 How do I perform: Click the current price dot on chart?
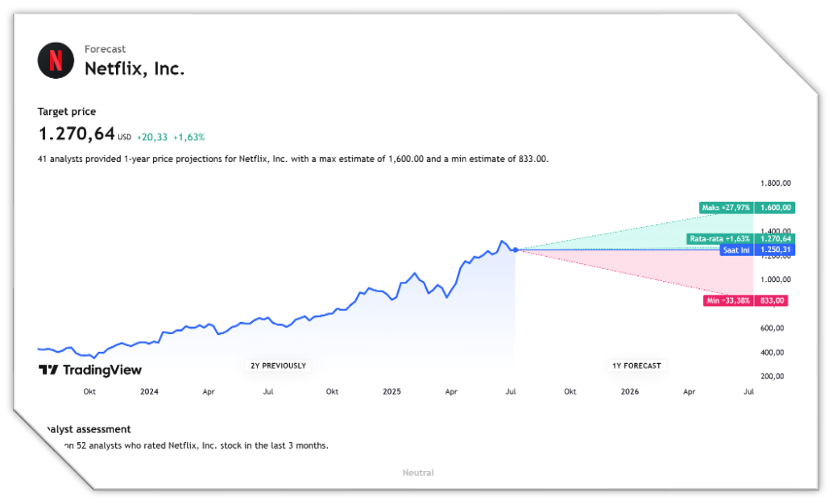click(x=515, y=250)
